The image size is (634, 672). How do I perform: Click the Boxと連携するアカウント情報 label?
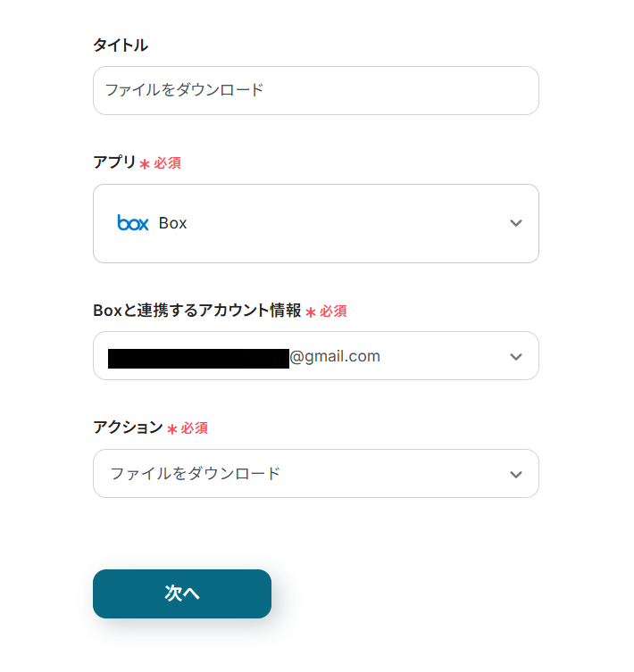point(196,311)
